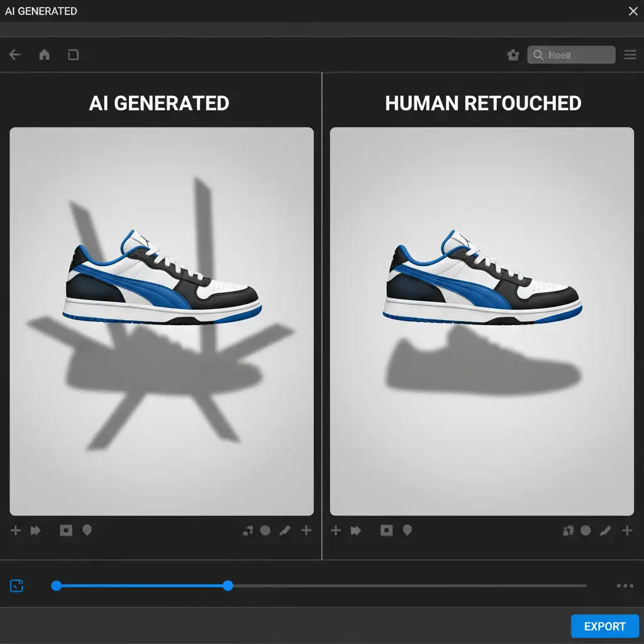Click the location pin under Human Retouched image

[x=407, y=531]
